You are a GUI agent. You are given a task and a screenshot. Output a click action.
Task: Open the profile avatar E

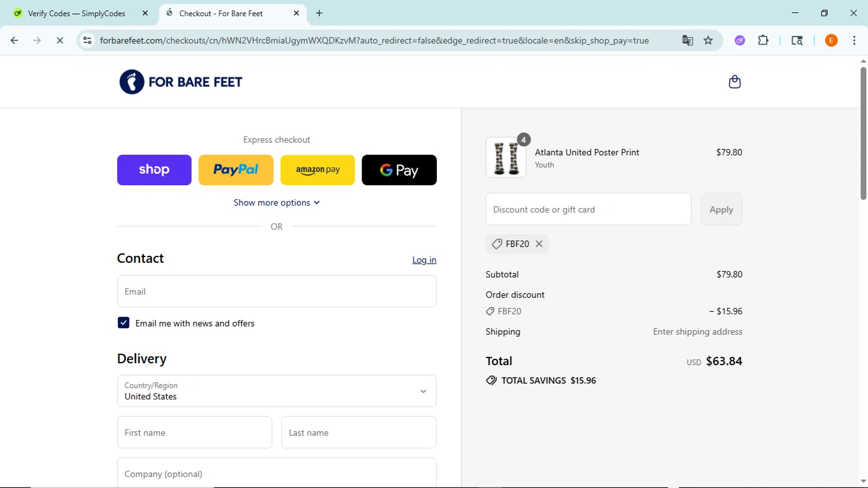pyautogui.click(x=832, y=41)
